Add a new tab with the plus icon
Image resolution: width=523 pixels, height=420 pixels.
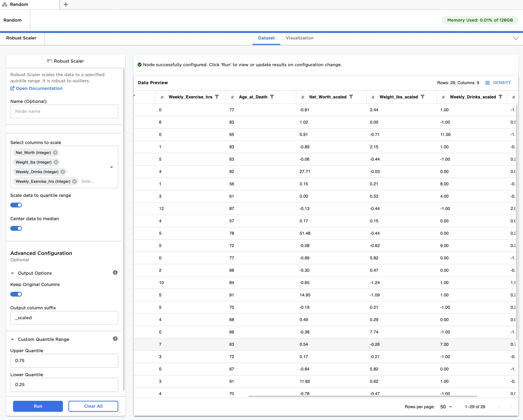point(66,4)
